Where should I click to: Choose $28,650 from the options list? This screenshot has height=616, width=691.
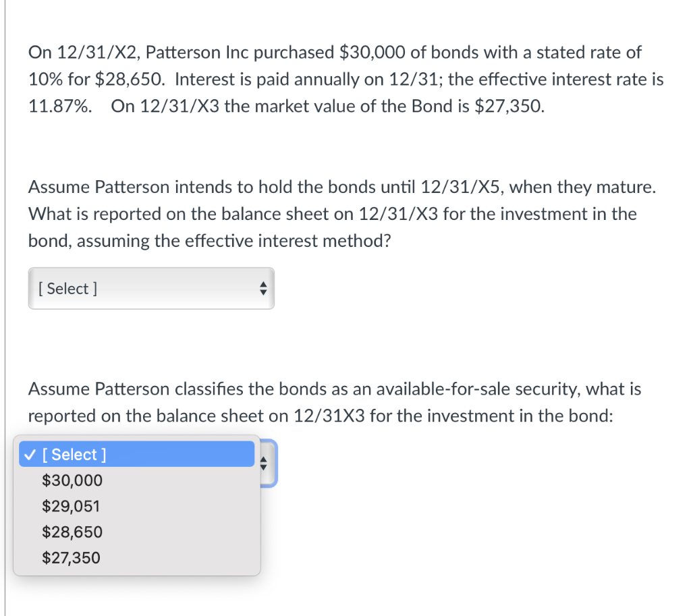point(72,532)
